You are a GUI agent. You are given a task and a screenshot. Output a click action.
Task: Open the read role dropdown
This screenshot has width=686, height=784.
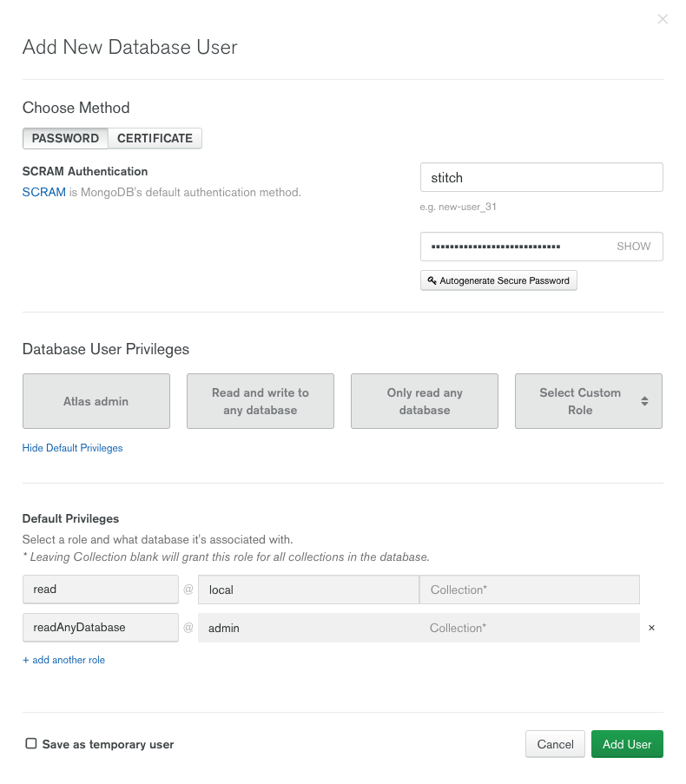tap(100, 590)
